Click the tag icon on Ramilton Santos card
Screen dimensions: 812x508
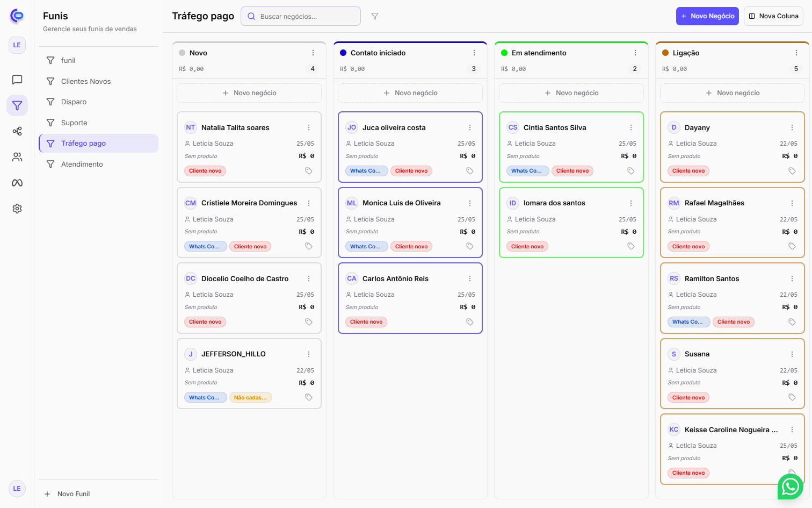[792, 322]
